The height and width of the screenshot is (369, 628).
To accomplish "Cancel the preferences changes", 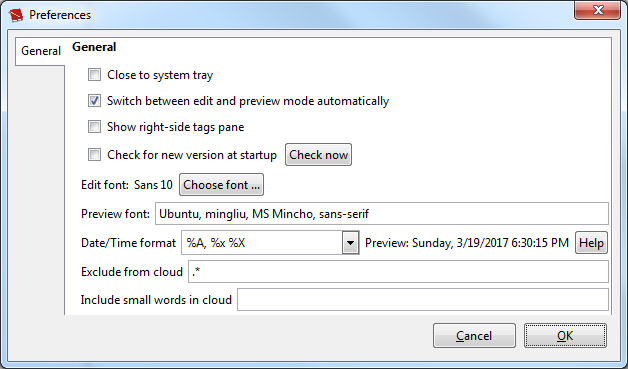I will tap(474, 335).
